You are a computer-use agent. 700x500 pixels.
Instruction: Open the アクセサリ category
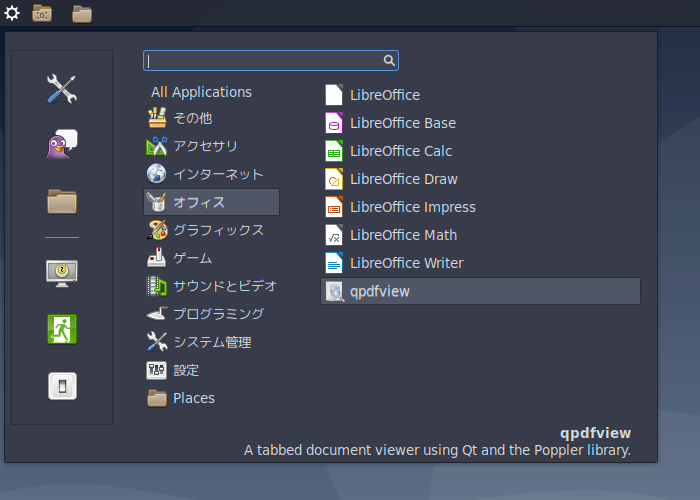pyautogui.click(x=211, y=146)
